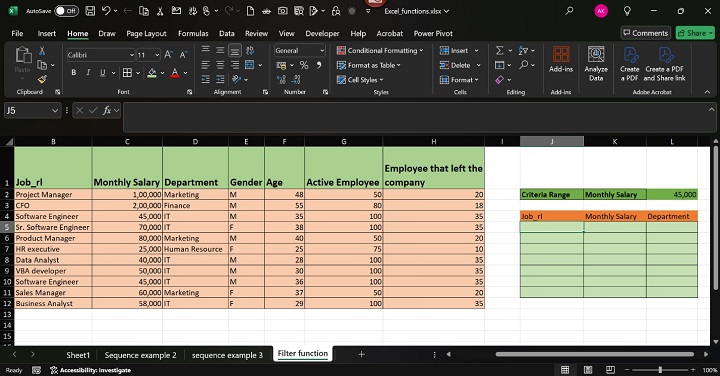Click the Format Painter brush icon
Screen dimensions: 720x376
click(x=42, y=79)
